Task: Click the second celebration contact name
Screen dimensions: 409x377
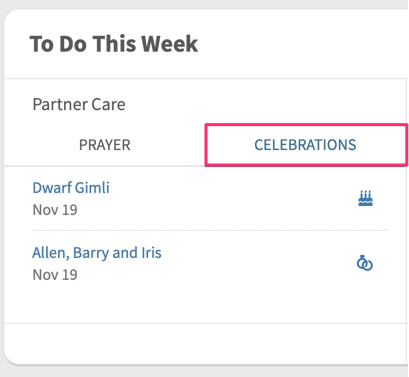Action: coord(97,253)
